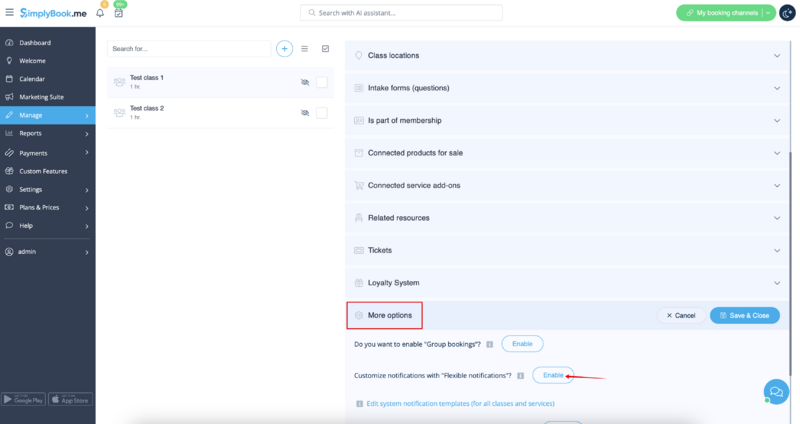Open the Manage sidebar menu
This screenshot has width=800, height=424.
coord(47,115)
